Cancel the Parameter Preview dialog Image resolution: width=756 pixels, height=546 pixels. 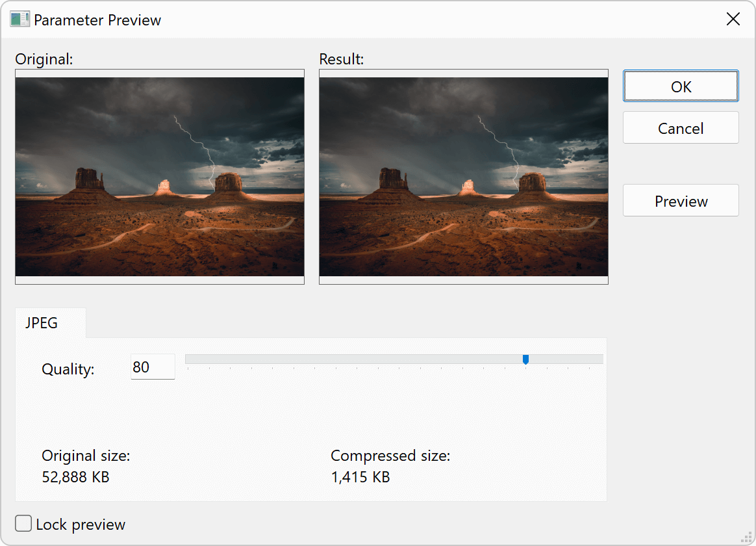680,128
